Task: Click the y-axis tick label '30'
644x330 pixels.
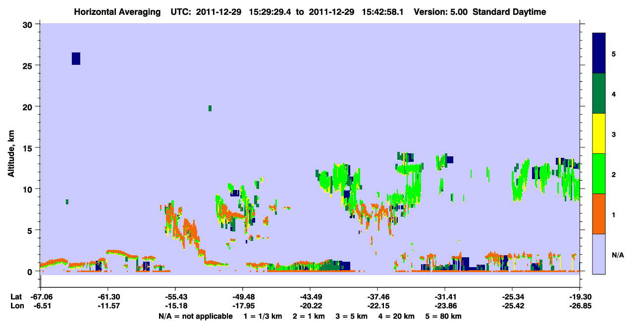Action: tap(29, 24)
